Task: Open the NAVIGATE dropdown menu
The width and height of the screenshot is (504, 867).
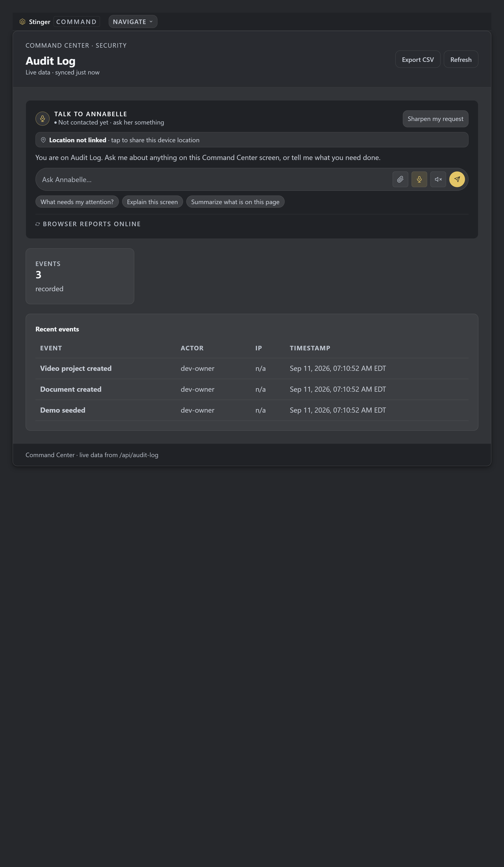Action: (133, 22)
